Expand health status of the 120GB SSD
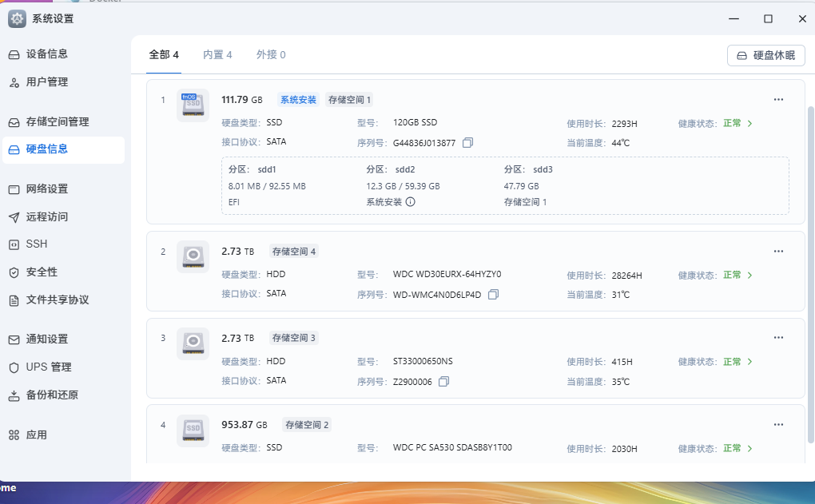This screenshot has height=504, width=815. pyautogui.click(x=738, y=124)
